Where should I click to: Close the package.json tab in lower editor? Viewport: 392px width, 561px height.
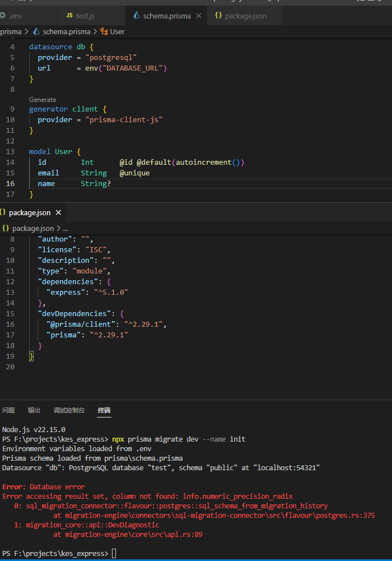(58, 213)
